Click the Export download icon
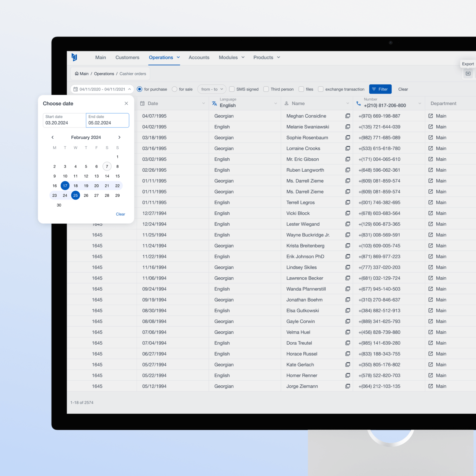Viewport: 476px width, 476px height. point(468,74)
